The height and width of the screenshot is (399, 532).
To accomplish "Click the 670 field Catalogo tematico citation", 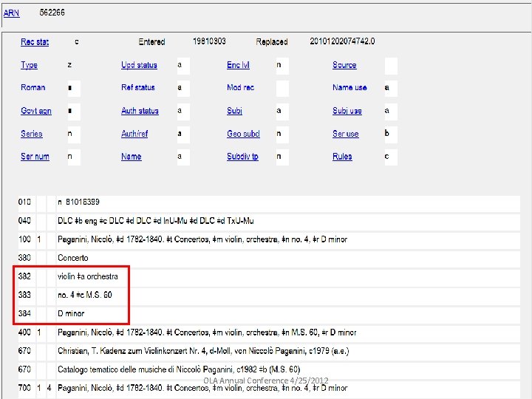I will tap(288, 369).
